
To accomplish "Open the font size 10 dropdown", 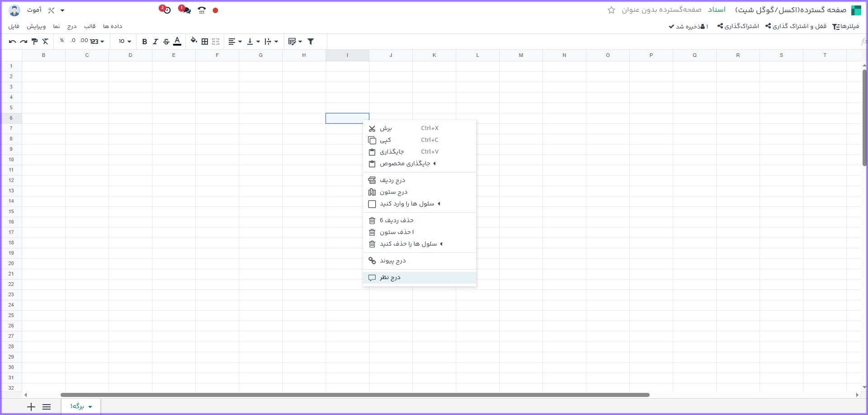I will click(x=125, y=42).
